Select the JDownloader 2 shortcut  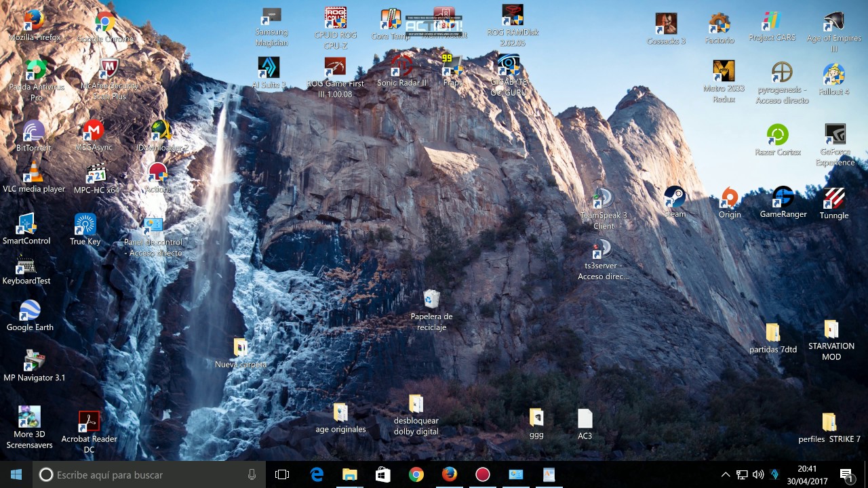coord(161,136)
